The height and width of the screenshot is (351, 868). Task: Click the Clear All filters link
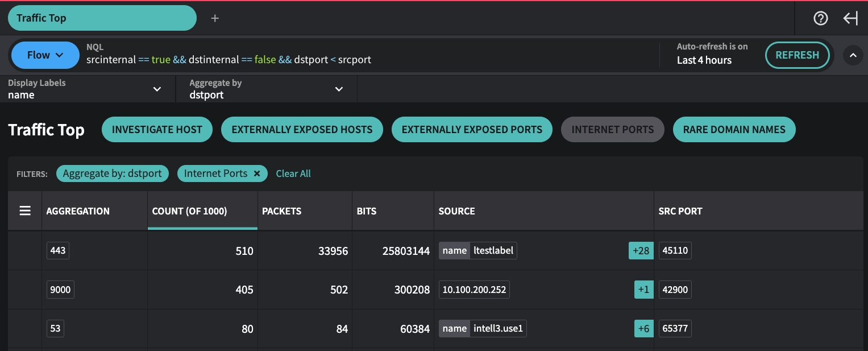point(293,173)
